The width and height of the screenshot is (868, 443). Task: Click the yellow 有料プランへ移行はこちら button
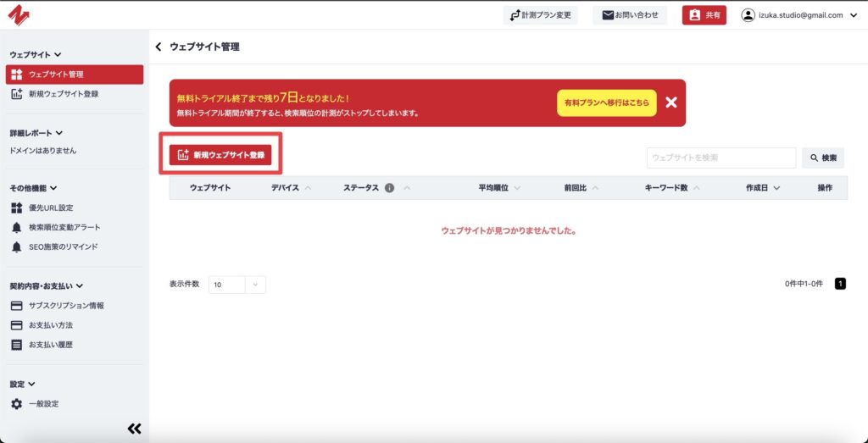[606, 102]
